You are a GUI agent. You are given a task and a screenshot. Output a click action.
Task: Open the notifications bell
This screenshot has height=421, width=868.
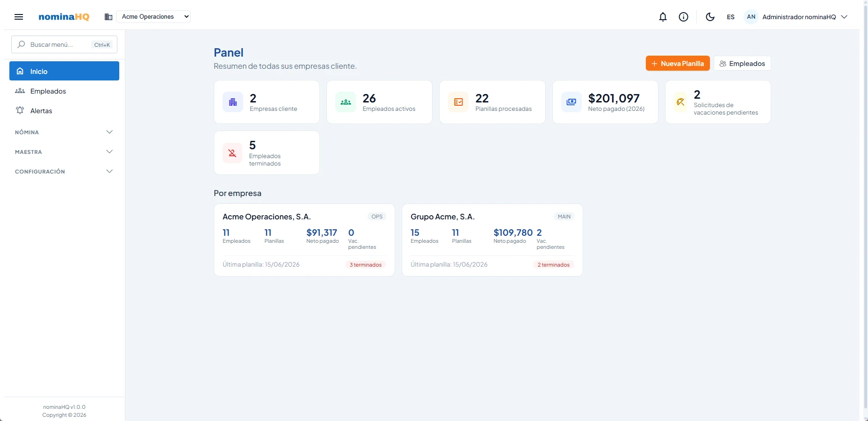[x=663, y=17]
